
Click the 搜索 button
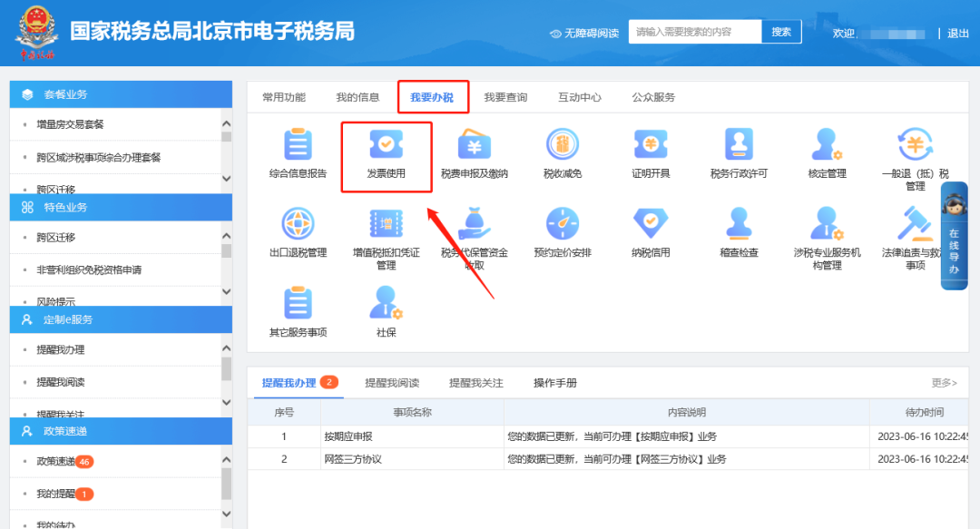[x=781, y=32]
